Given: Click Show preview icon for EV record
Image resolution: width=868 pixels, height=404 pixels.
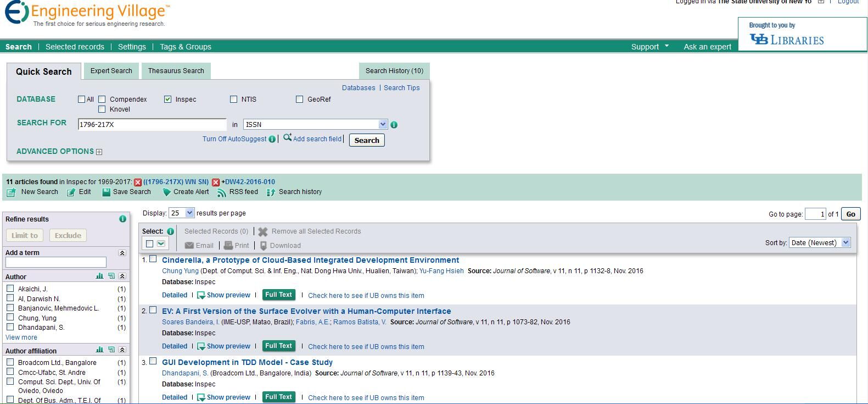Looking at the screenshot, I should [201, 347].
